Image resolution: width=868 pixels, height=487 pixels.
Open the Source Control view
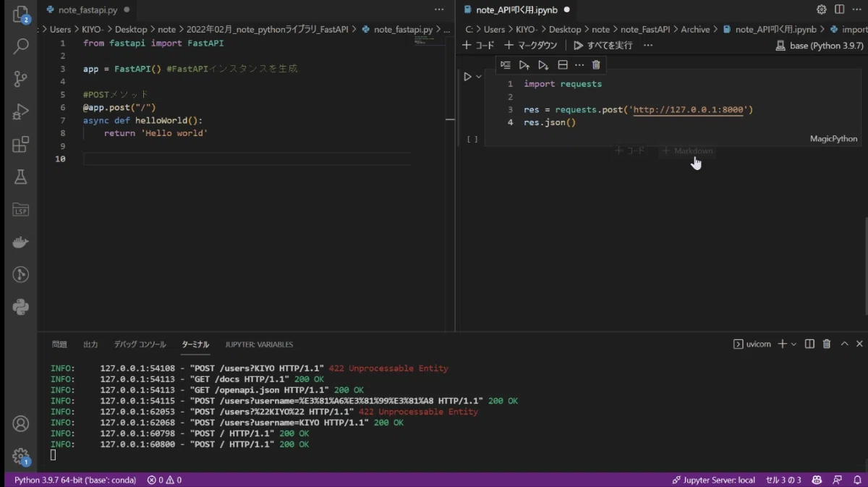(21, 79)
